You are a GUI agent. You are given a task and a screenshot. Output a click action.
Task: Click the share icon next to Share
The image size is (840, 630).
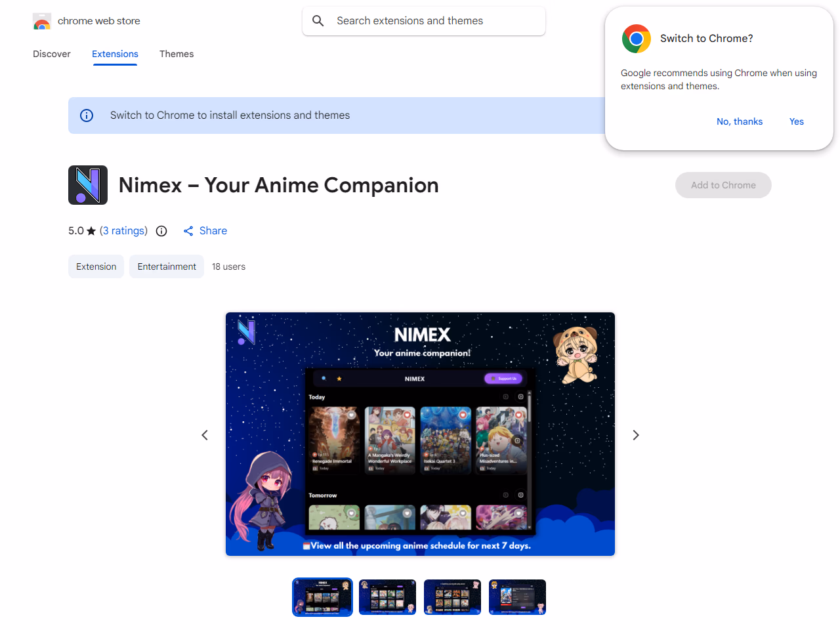pyautogui.click(x=188, y=231)
